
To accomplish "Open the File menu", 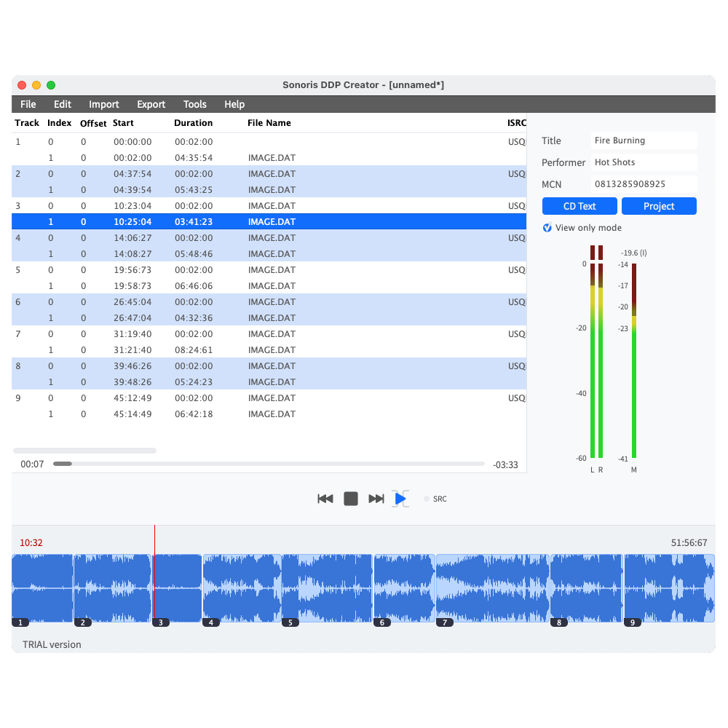I will tap(28, 104).
